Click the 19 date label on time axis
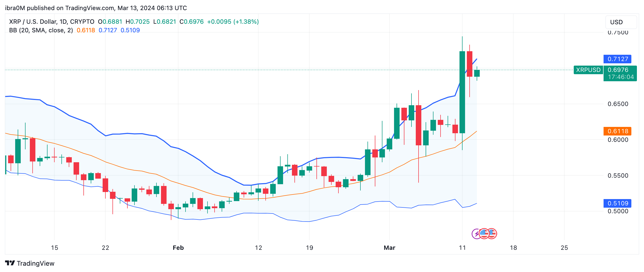Screen dimensions: 644x272 point(309,248)
